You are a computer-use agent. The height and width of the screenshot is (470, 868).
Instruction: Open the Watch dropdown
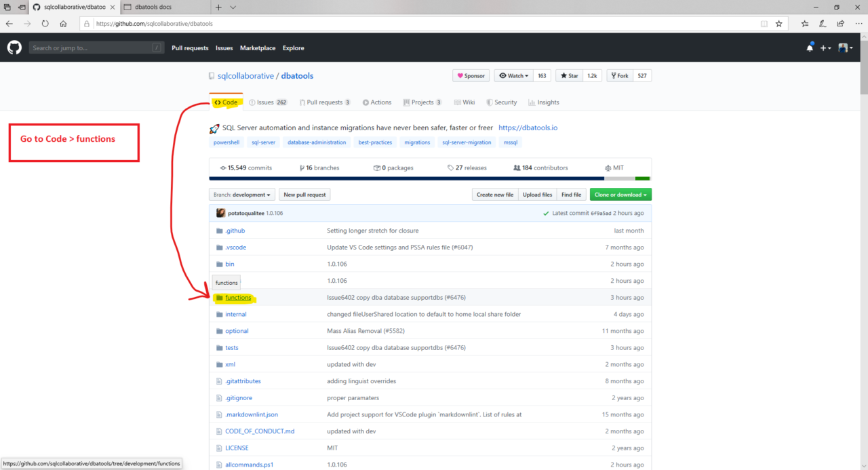514,76
